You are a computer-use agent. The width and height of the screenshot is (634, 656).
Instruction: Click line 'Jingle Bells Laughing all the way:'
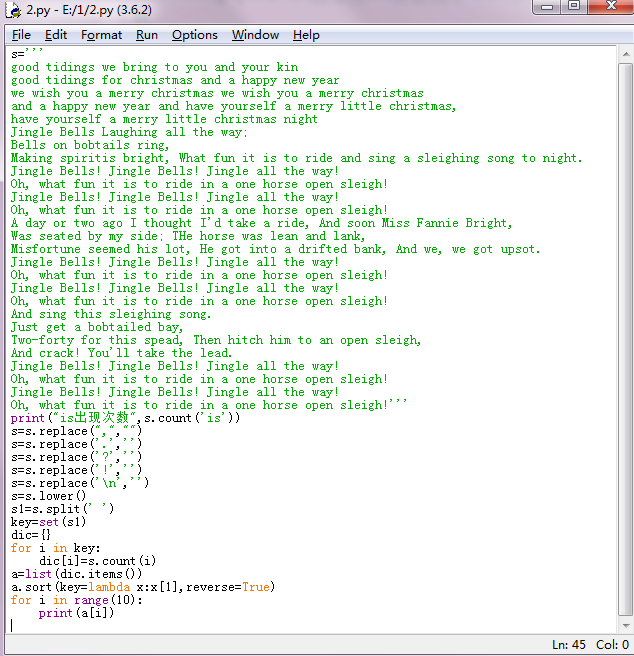point(129,132)
